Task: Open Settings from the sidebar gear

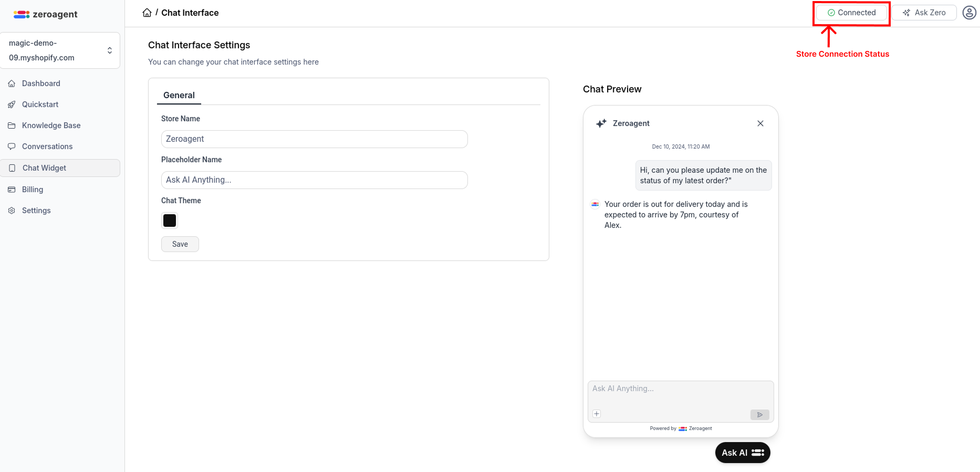Action: click(x=12, y=210)
